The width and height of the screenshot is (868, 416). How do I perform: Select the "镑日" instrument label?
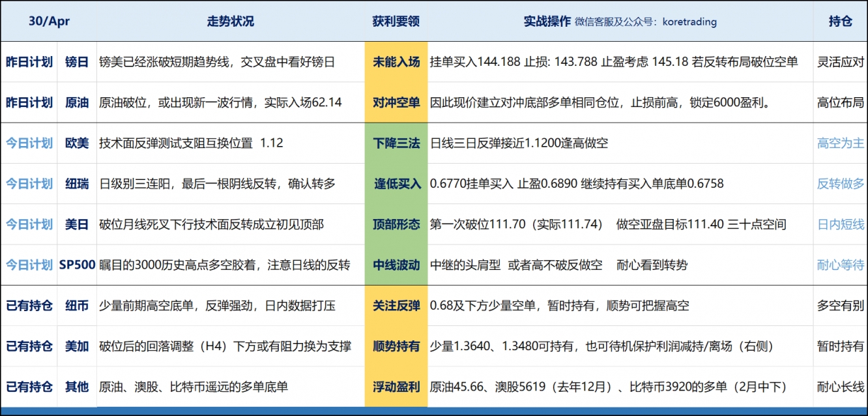pyautogui.click(x=78, y=63)
